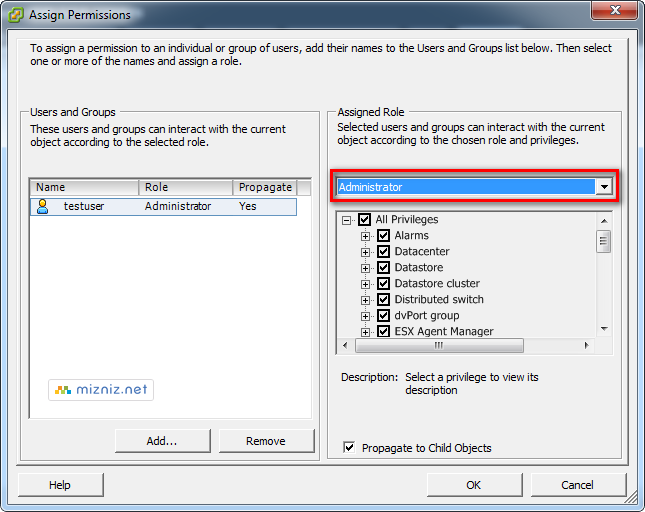Cancel the Assign Permissions dialog
Image resolution: width=645 pixels, height=512 pixels.
click(578, 485)
